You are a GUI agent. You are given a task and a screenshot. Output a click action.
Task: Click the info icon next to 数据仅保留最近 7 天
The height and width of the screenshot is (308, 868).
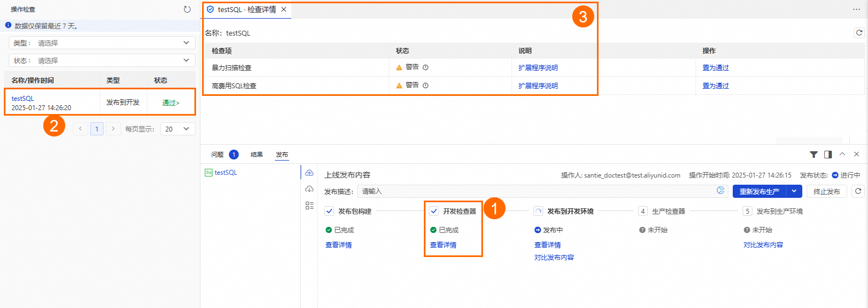8,25
